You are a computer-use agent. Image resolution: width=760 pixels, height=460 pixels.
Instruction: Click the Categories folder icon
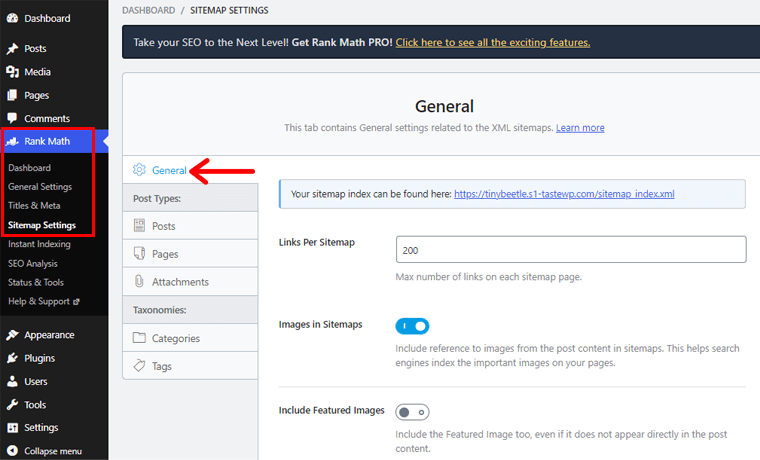pos(139,337)
